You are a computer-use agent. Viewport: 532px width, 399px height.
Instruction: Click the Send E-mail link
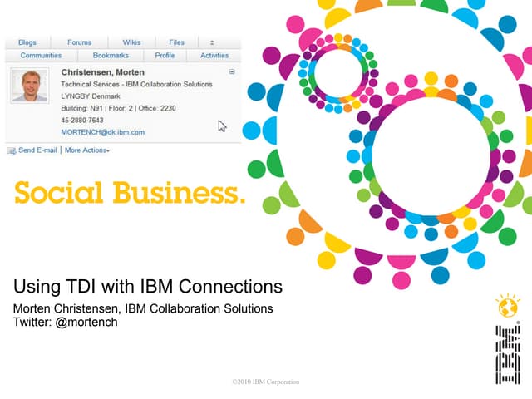[x=37, y=150]
